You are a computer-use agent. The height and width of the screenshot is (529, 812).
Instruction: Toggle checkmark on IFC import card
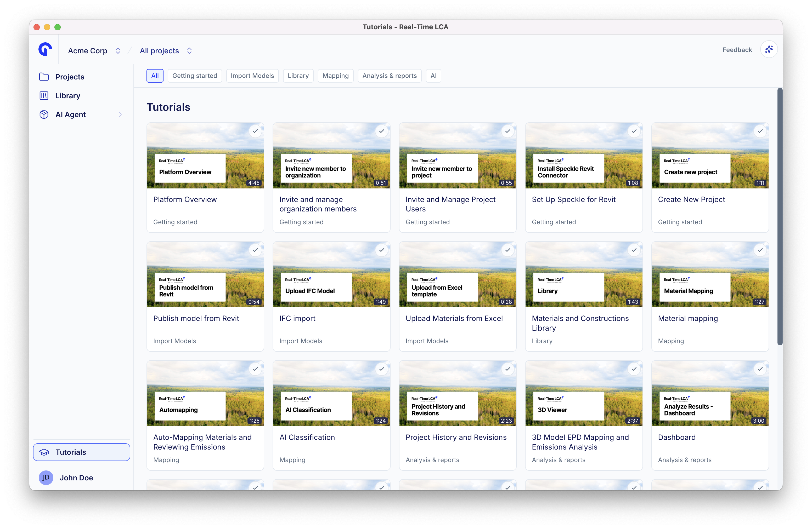(x=381, y=250)
